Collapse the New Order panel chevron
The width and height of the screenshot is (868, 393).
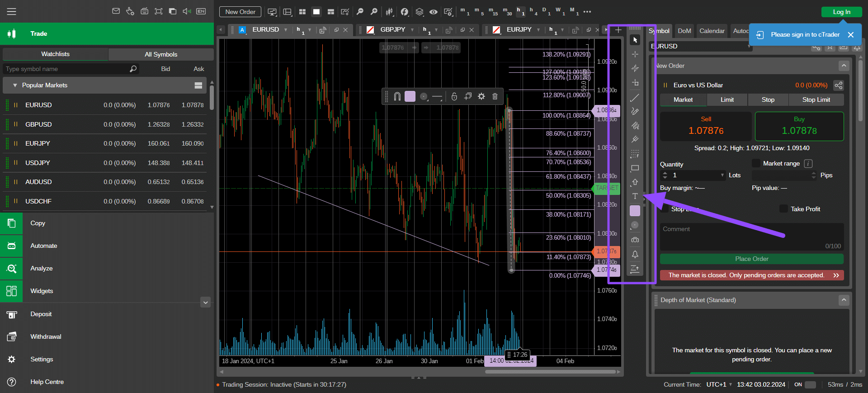[844, 66]
